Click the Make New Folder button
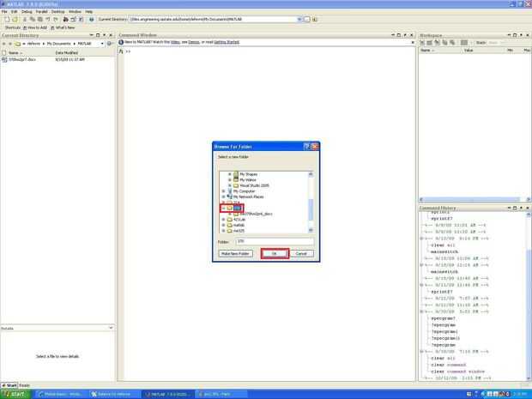This screenshot has height=399, width=532. pyautogui.click(x=235, y=253)
